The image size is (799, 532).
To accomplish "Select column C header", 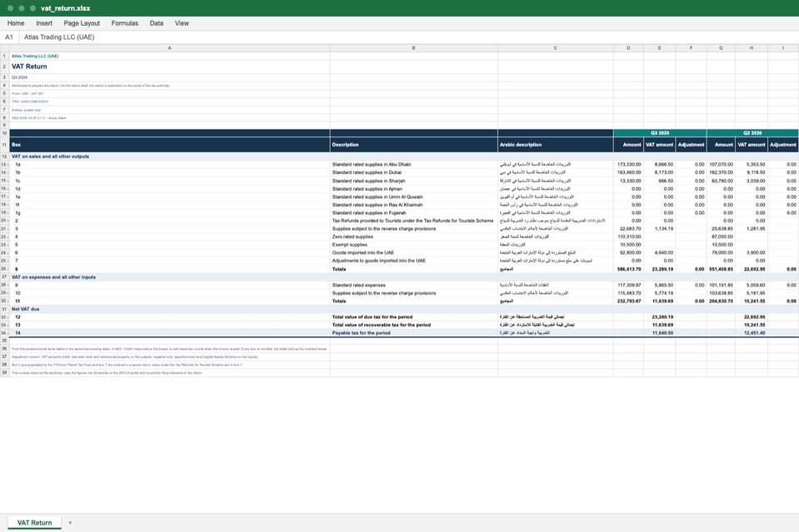I will pos(556,47).
